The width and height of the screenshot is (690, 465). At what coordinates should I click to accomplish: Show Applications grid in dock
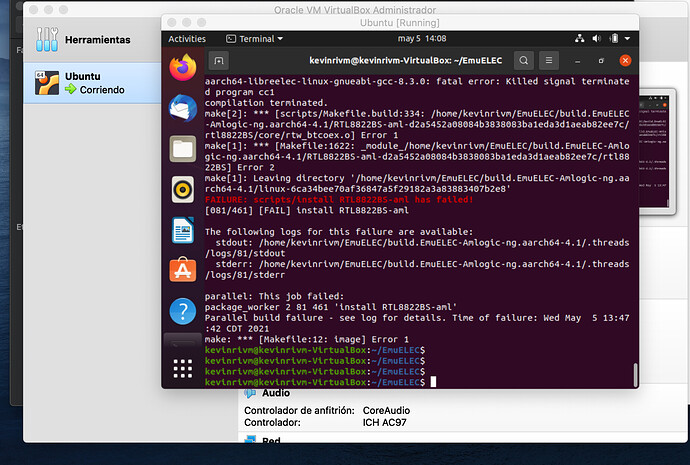183,369
